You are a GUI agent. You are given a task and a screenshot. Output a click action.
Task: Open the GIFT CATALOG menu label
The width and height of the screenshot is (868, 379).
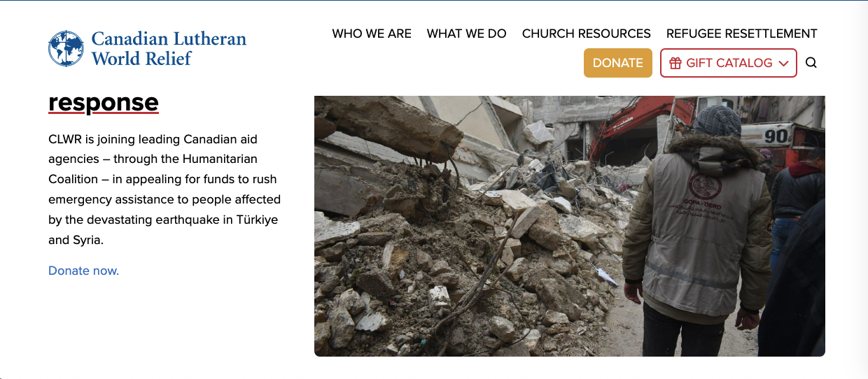pos(729,63)
